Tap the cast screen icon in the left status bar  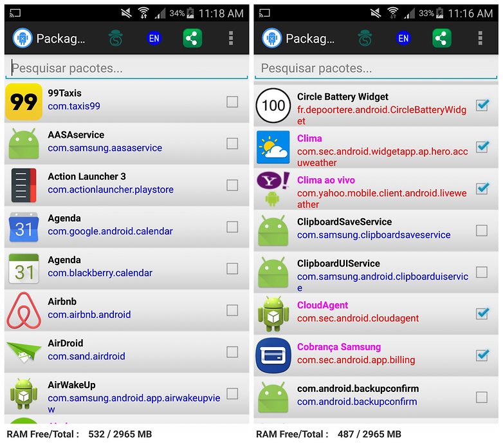[15, 13]
